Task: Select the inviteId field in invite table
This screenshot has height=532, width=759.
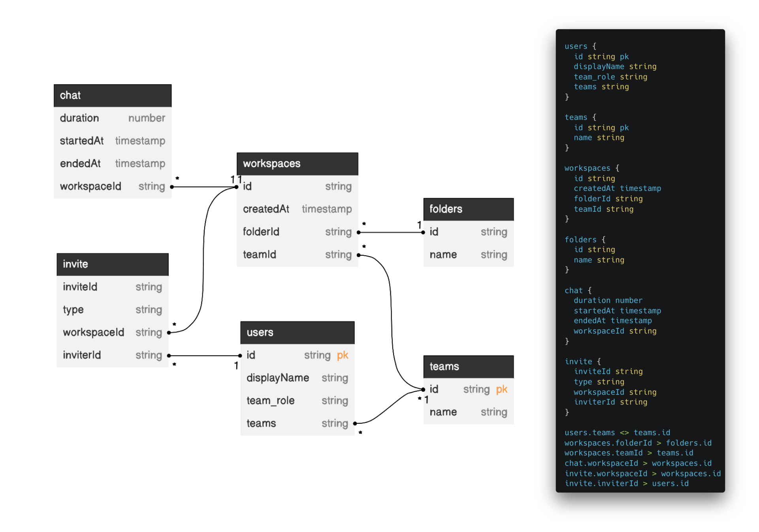Action: (x=80, y=287)
